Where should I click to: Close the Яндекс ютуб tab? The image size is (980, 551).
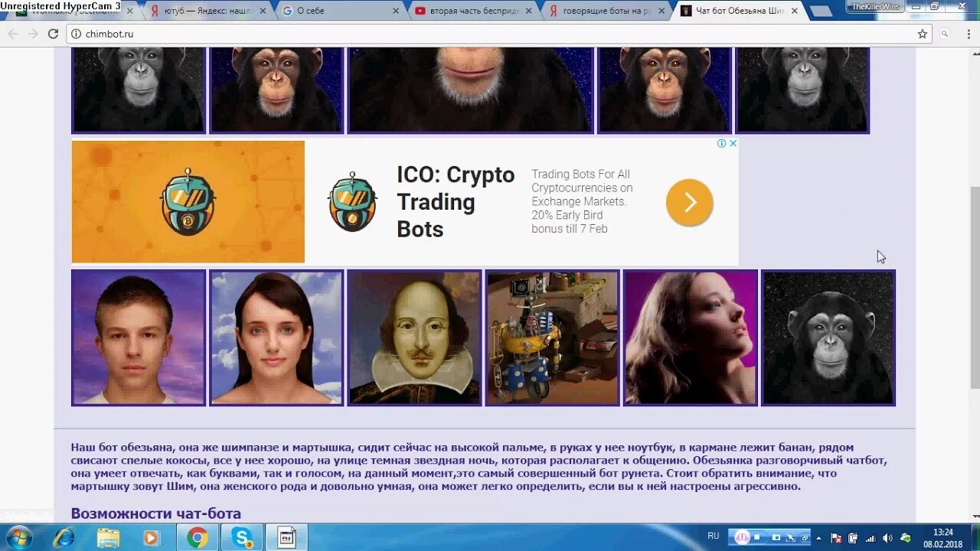[263, 11]
